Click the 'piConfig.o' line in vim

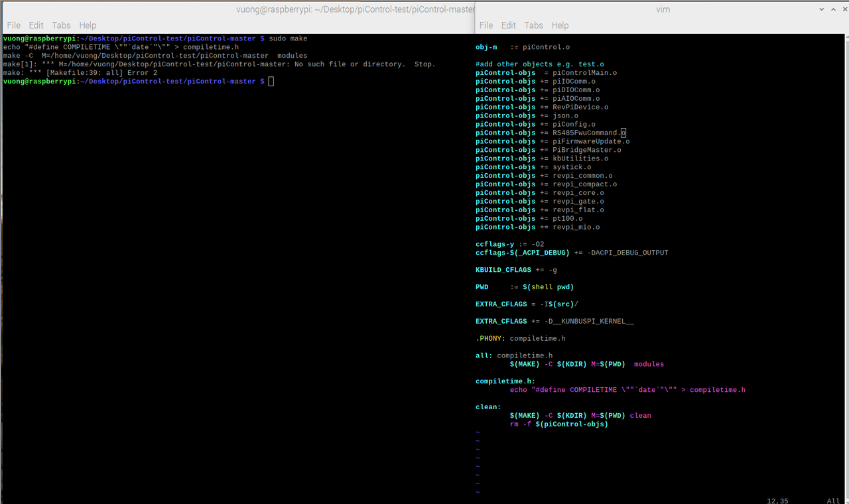(535, 125)
